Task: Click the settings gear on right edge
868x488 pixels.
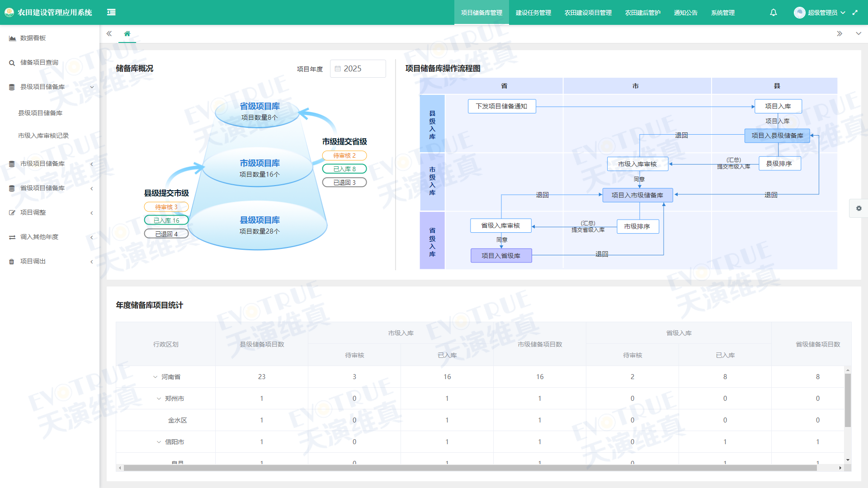Action: pyautogui.click(x=859, y=208)
